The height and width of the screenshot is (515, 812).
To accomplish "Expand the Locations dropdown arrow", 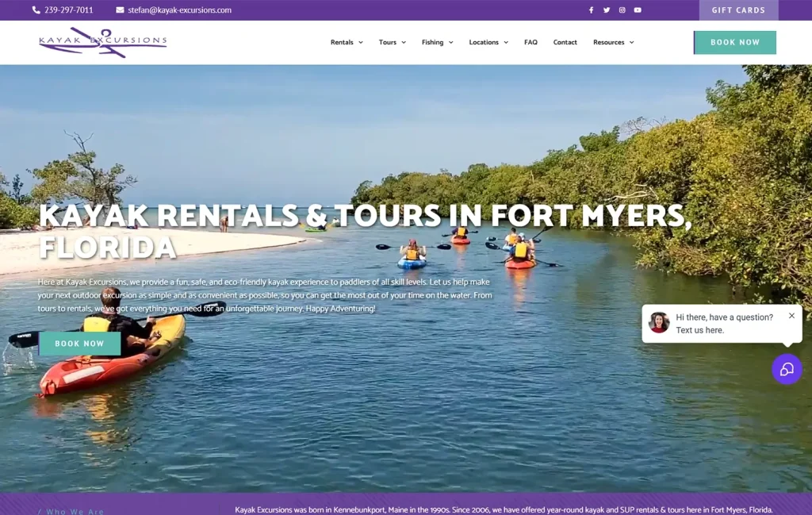I will [x=506, y=43].
